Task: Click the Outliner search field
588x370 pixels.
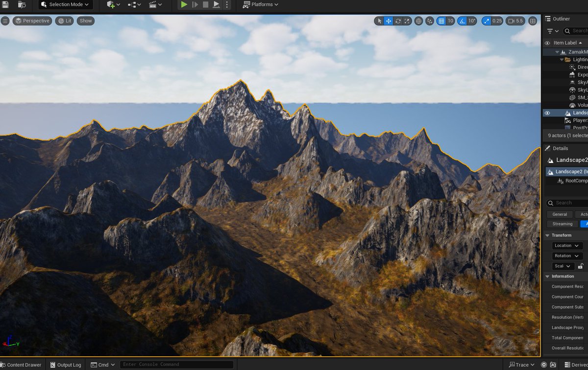Action: 576,31
